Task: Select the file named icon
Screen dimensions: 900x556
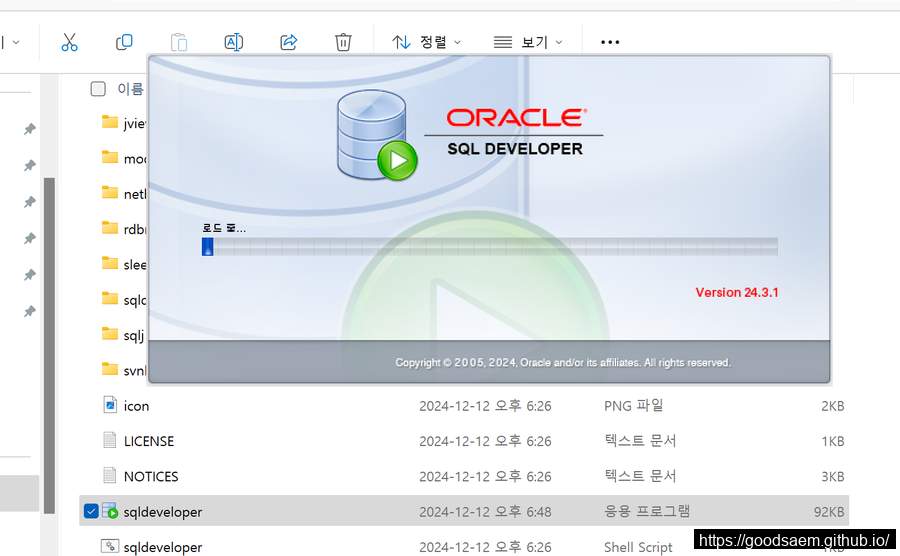Action: [x=137, y=406]
